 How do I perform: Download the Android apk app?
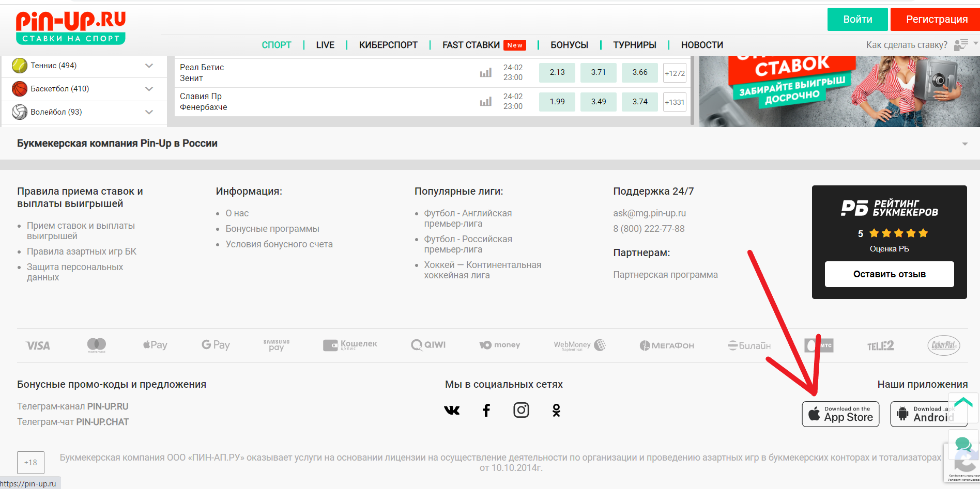click(928, 414)
